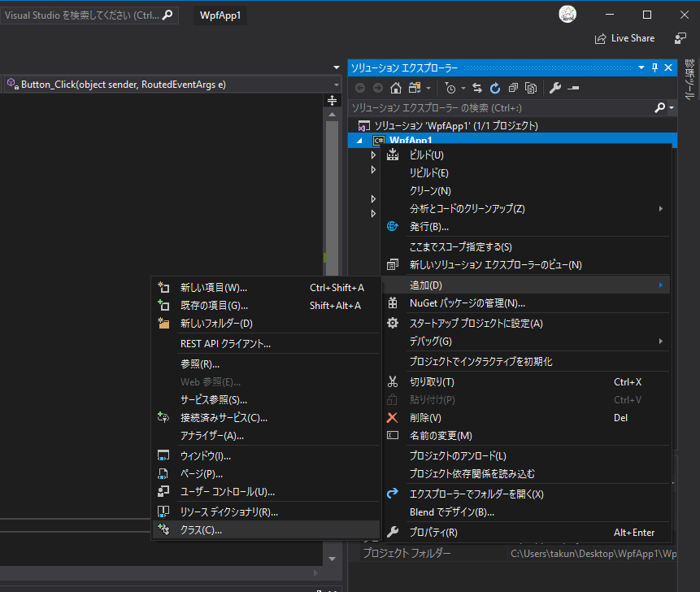Screen dimensions: 700x592
Task: Select ユーザー コントロール(U)... entry
Action: click(x=266, y=491)
